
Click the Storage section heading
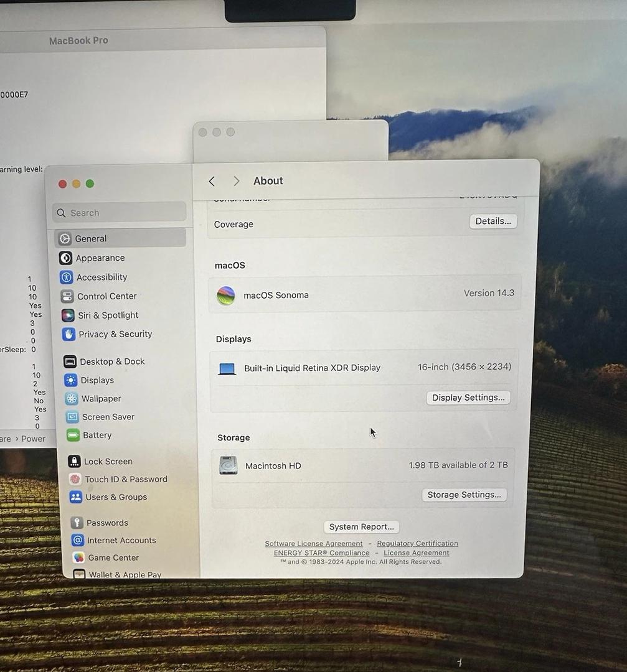(233, 437)
